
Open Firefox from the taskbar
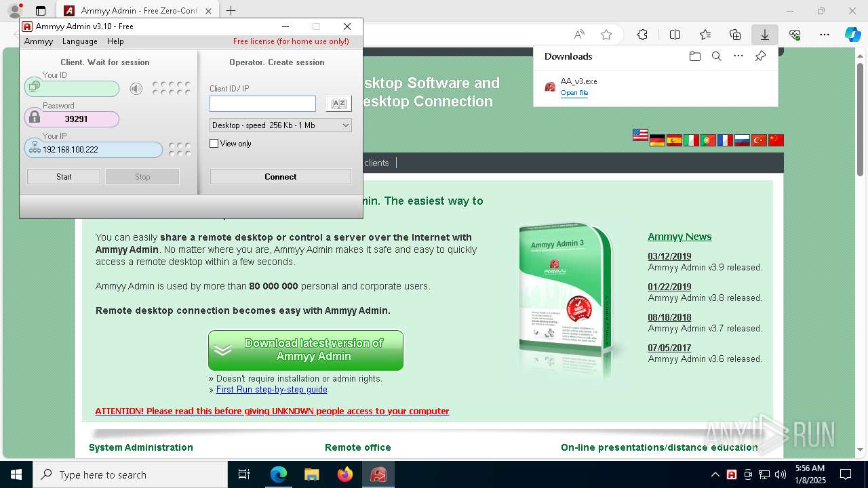[345, 474]
